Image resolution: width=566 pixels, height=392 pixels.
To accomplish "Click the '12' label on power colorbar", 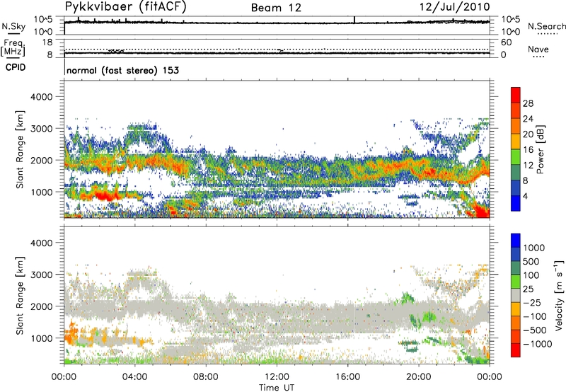I will pyautogui.click(x=528, y=166).
